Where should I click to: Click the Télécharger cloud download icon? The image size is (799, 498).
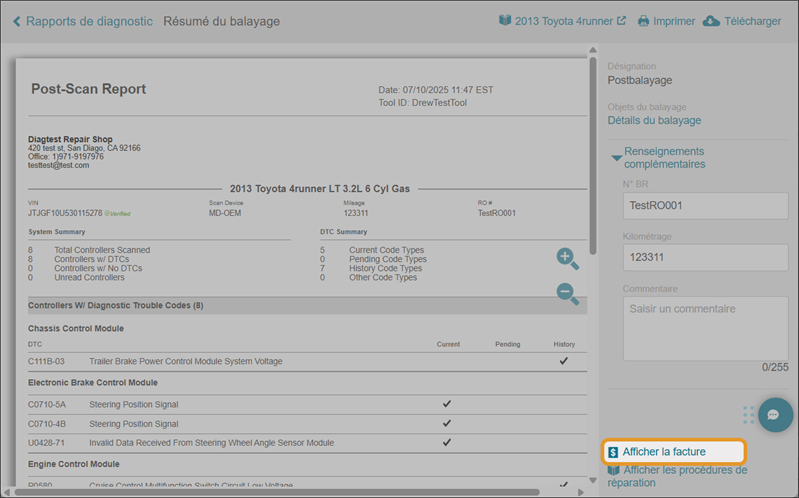[x=711, y=21]
